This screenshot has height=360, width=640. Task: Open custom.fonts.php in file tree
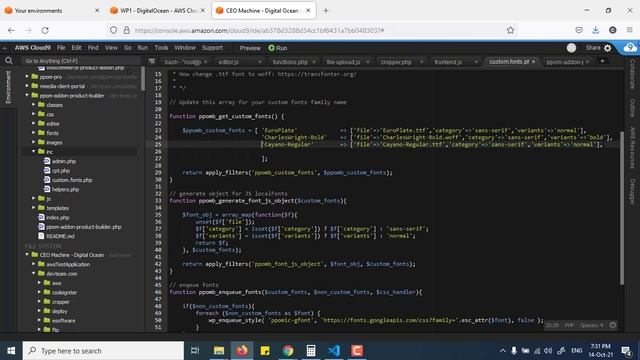pos(72,180)
